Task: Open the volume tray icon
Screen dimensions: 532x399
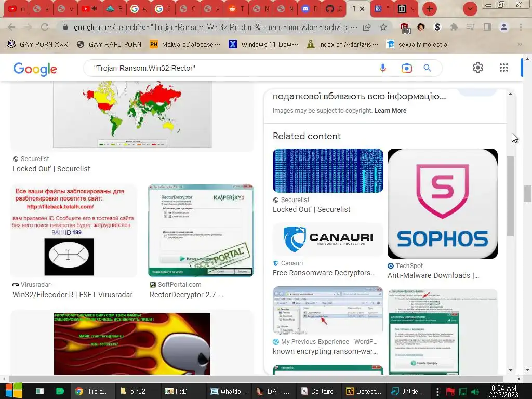Action: coord(475,392)
